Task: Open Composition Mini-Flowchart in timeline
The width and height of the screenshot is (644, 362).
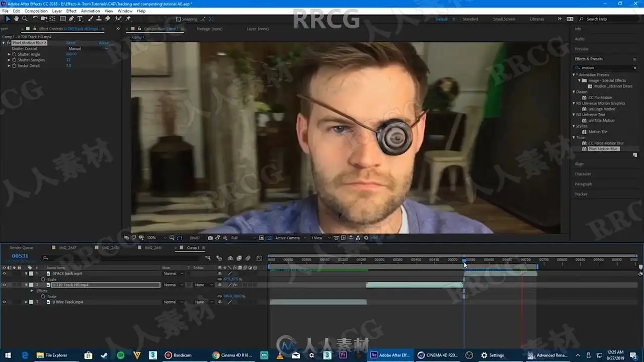Action: [208, 258]
